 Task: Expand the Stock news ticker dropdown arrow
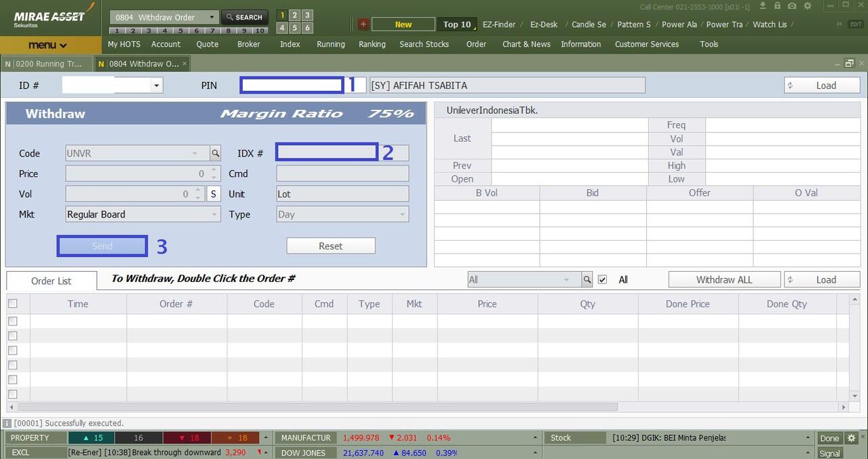tap(809, 438)
